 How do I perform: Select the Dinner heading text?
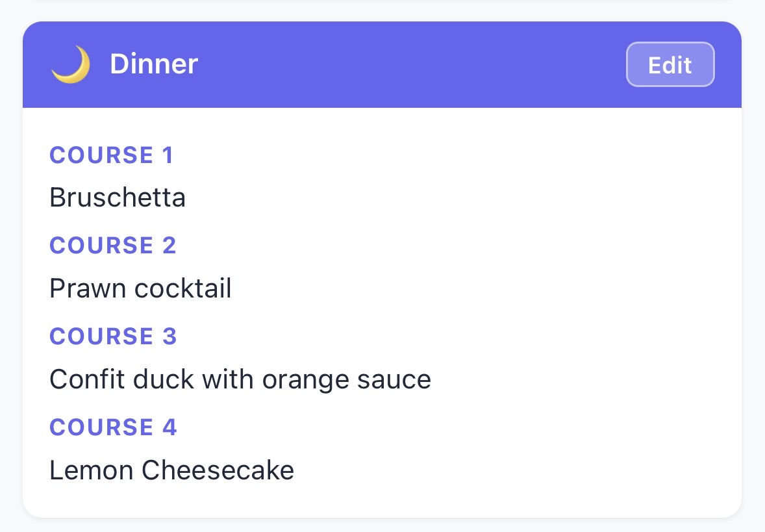[x=154, y=64]
